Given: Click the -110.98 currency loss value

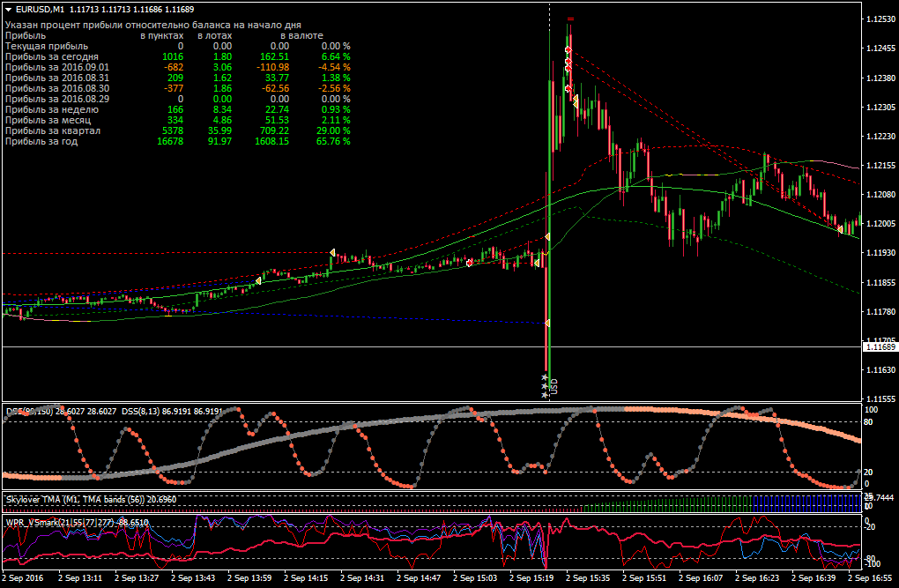Looking at the screenshot, I should click(272, 67).
